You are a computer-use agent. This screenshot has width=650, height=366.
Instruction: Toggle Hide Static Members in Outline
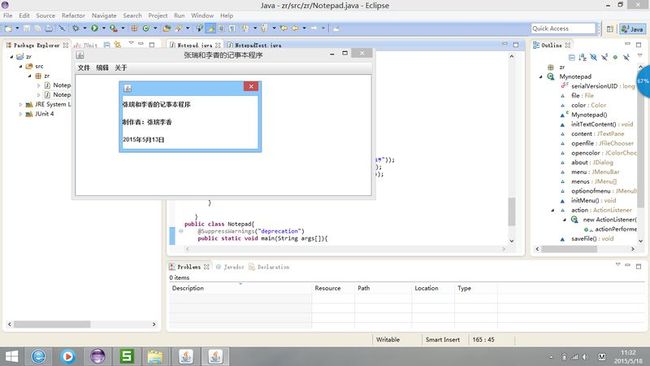[604, 57]
